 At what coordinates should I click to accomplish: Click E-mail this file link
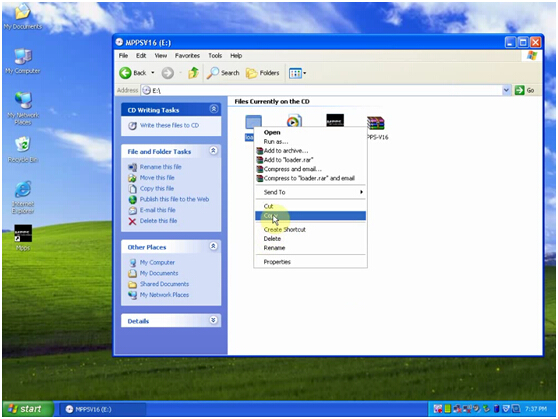[158, 210]
